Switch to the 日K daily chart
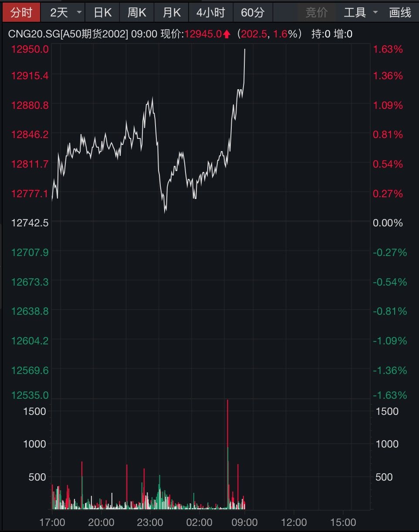The height and width of the screenshot is (532, 419). pyautogui.click(x=102, y=13)
